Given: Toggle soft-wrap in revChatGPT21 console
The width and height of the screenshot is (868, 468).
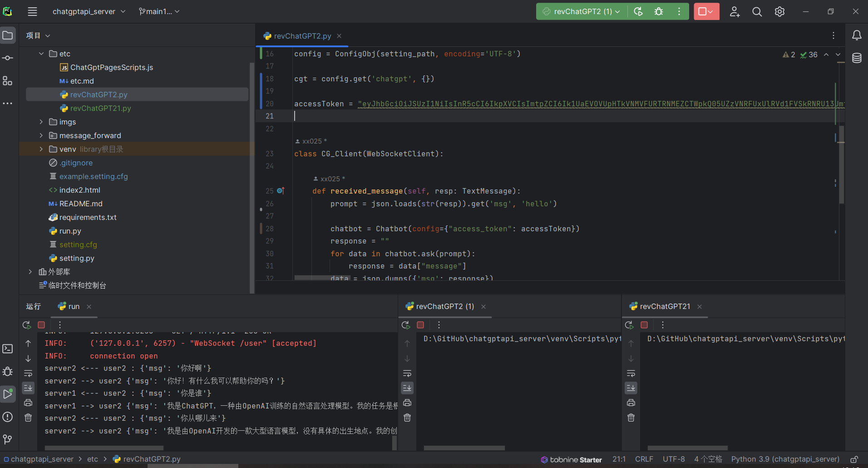Looking at the screenshot, I should (631, 373).
